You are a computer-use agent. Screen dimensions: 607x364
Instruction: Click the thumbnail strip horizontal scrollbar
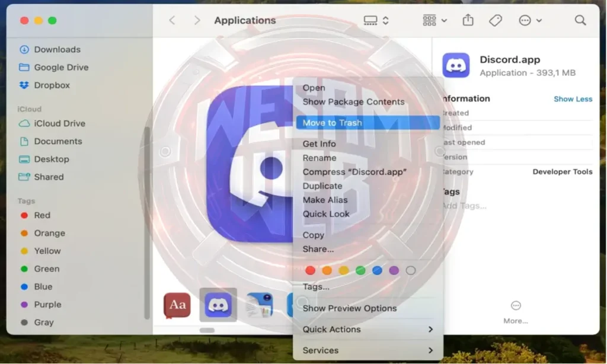(207, 330)
